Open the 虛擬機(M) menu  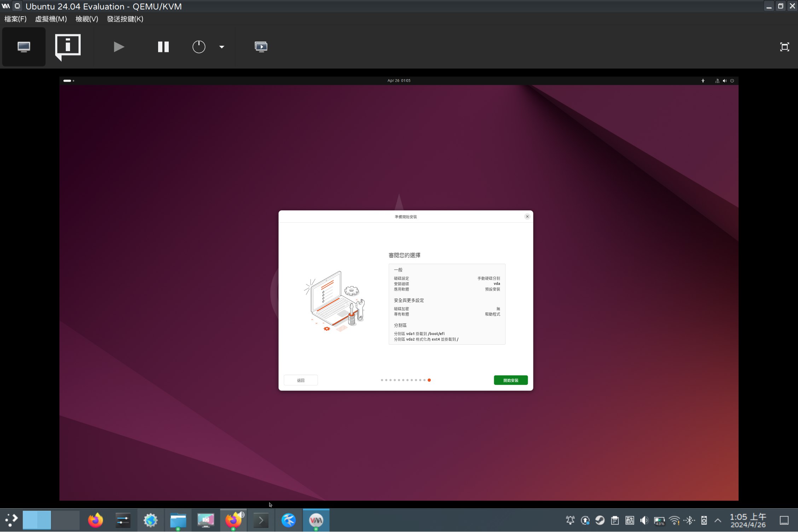coord(51,19)
